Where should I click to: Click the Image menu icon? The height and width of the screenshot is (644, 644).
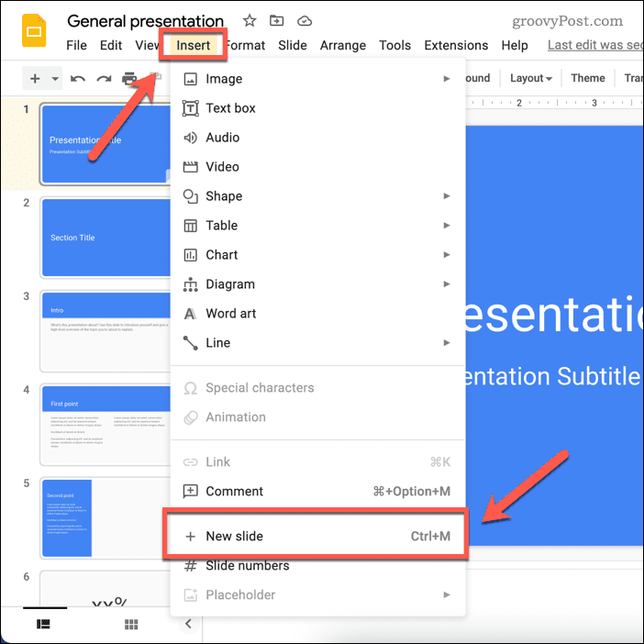pos(190,79)
